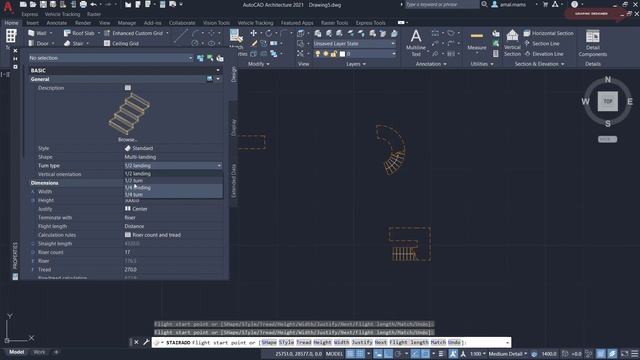This screenshot has height=360, width=640.
Task: Toggle the layer freeze sun icon
Action: pos(326,54)
